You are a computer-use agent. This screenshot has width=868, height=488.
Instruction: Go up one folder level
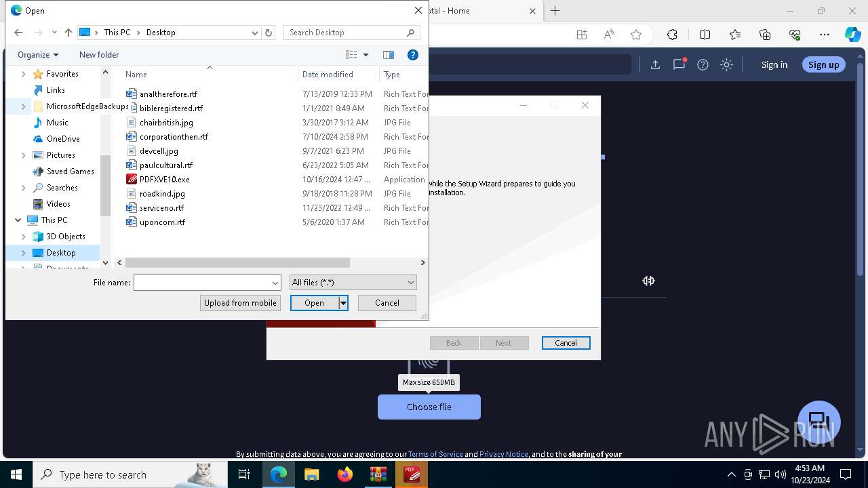[68, 33]
